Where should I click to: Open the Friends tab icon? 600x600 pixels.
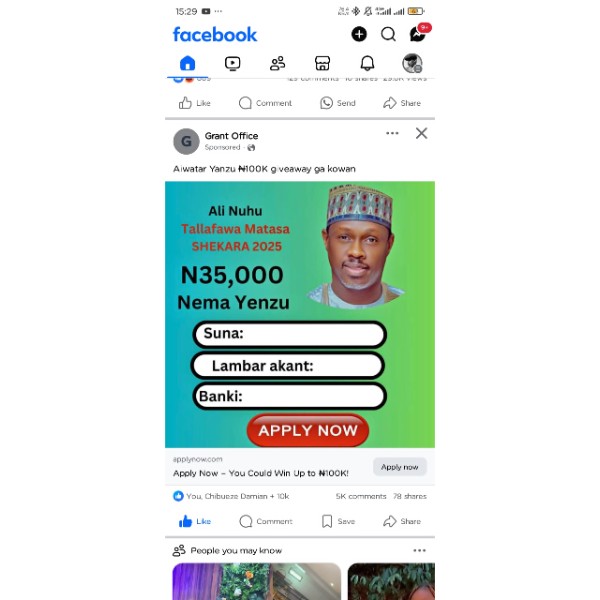click(x=277, y=64)
